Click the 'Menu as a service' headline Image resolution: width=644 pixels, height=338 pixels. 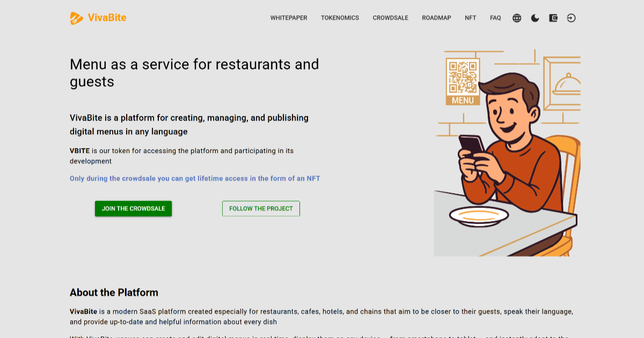coord(194,73)
